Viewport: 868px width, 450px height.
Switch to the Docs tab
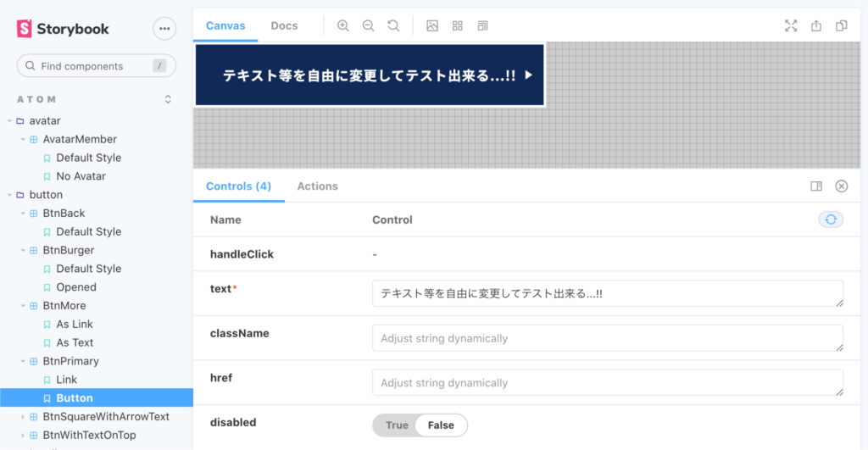click(x=284, y=25)
